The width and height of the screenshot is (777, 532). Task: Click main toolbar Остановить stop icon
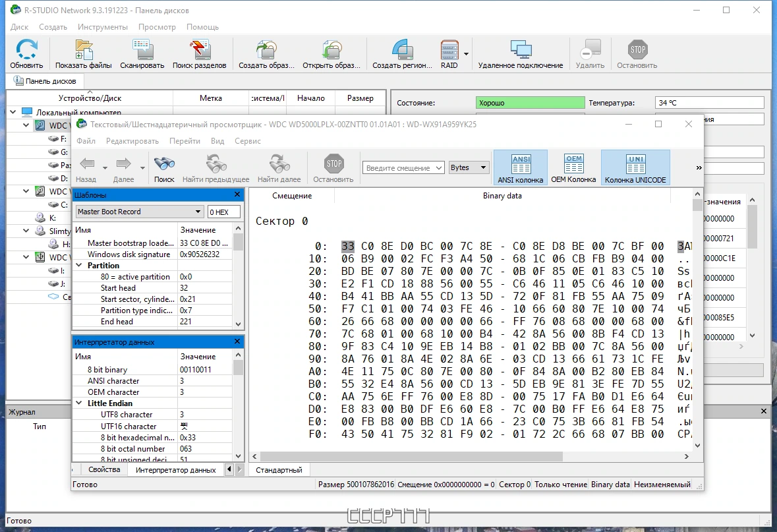pyautogui.click(x=637, y=49)
